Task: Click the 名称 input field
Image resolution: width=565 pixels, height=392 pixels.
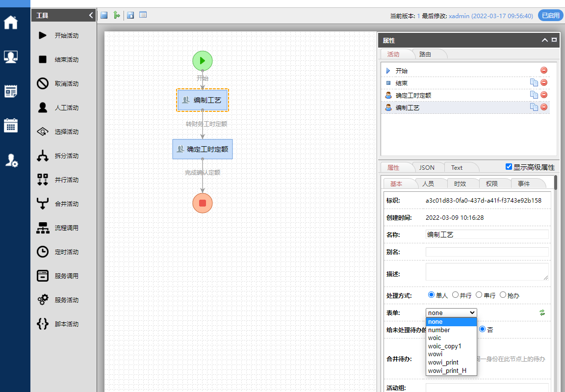Action: (487, 235)
